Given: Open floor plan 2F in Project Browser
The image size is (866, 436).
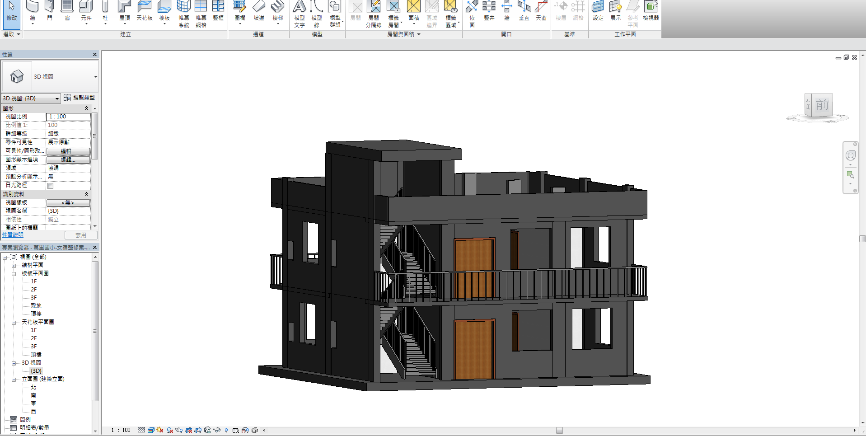Looking at the screenshot, I should [34, 290].
